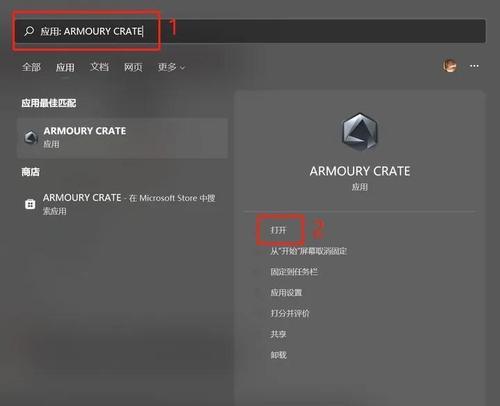The height and width of the screenshot is (406, 500).
Task: Open 应用设置 for Armoury Crate
Action: [x=286, y=292]
